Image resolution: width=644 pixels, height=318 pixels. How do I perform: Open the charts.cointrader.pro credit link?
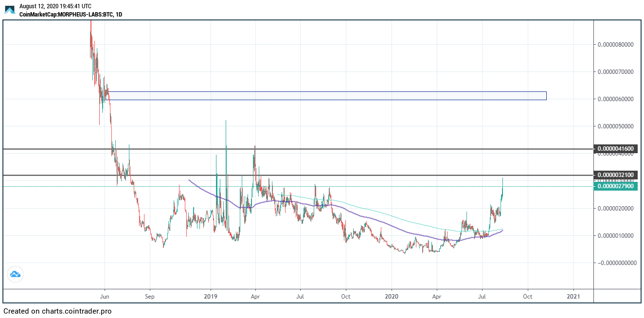pyautogui.click(x=57, y=311)
